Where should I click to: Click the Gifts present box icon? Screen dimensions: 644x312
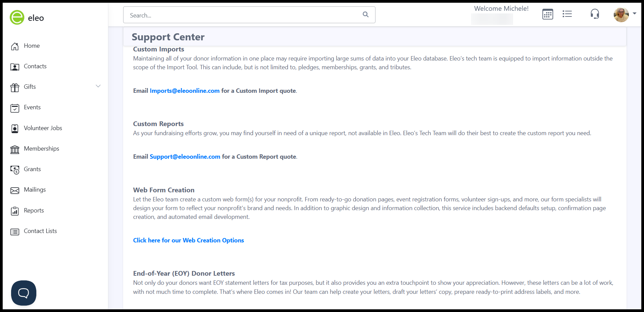click(15, 87)
